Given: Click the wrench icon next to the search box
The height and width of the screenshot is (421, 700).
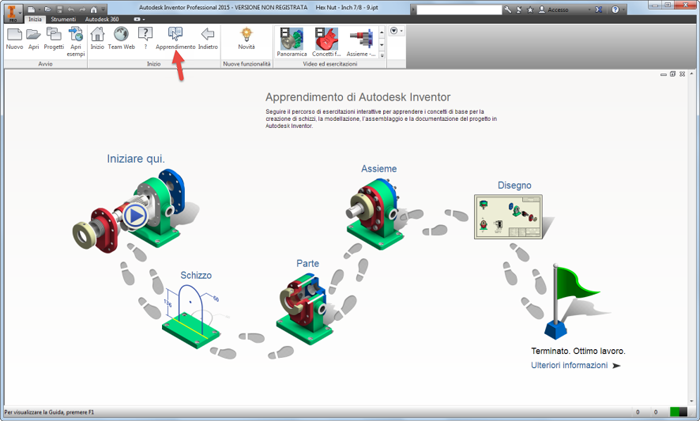Looking at the screenshot, I should 508,9.
